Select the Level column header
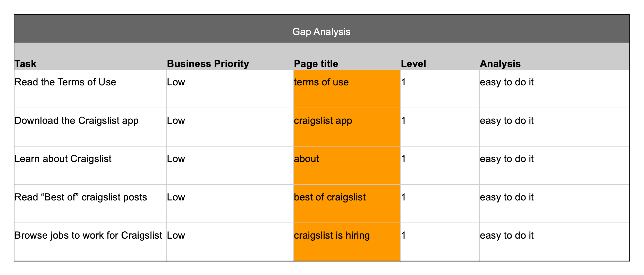Viewport: 644px width, 275px height. pos(413,64)
